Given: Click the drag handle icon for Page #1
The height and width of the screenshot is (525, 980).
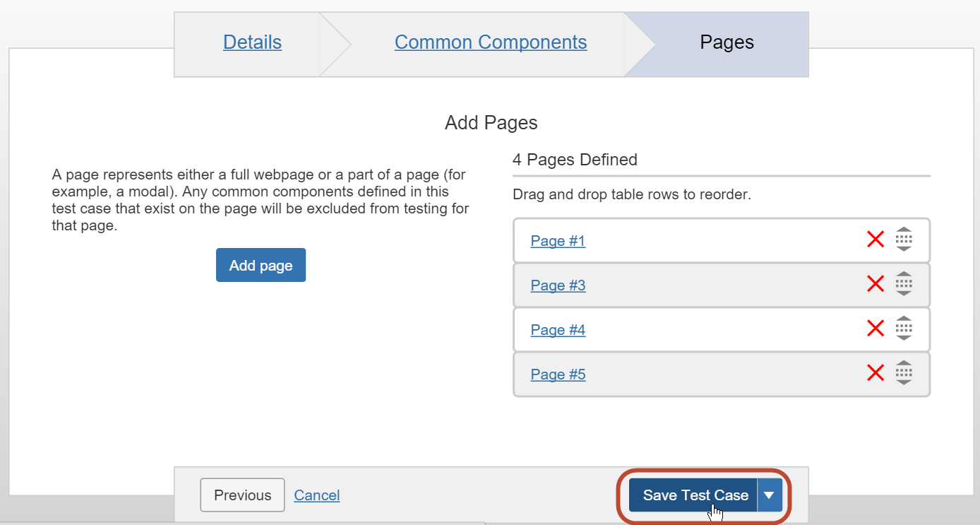Looking at the screenshot, I should (904, 240).
